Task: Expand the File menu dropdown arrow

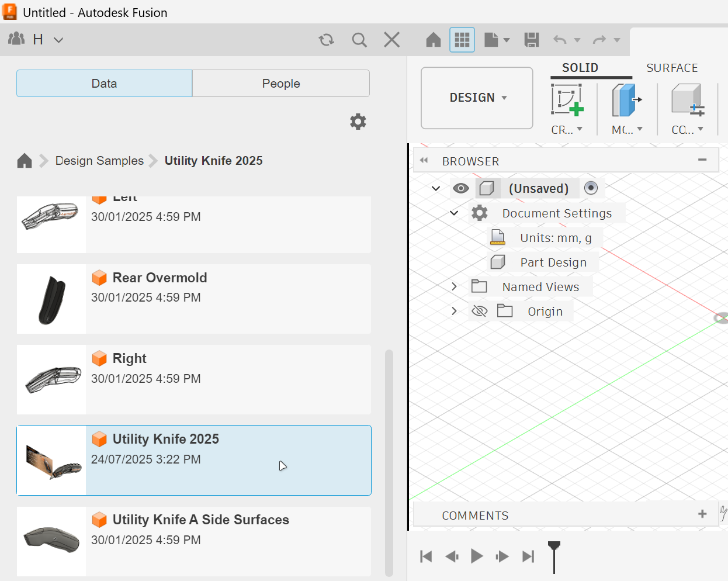Action: [507, 40]
